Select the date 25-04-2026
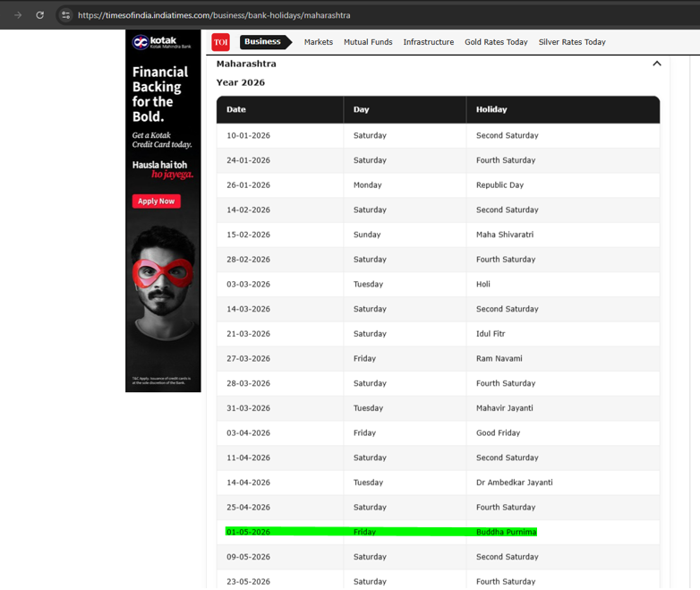The width and height of the screenshot is (700, 590). tap(248, 507)
